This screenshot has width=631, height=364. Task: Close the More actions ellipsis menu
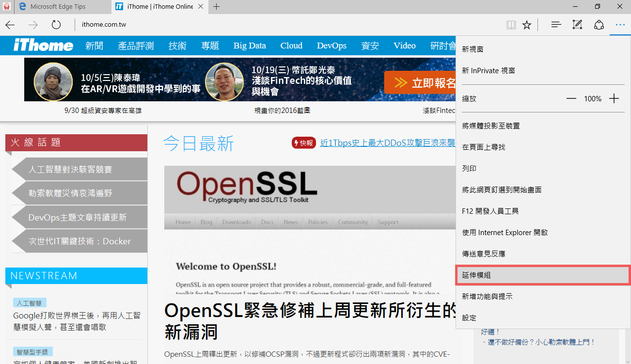pyautogui.click(x=620, y=25)
